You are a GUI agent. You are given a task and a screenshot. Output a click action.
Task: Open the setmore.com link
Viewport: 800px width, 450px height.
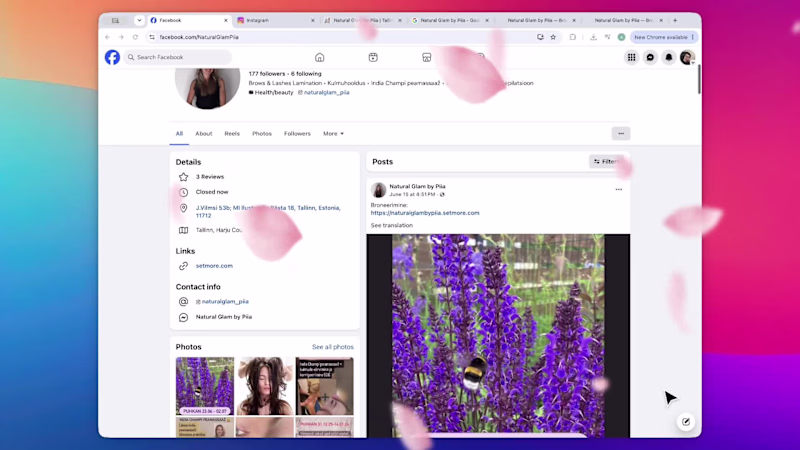tap(214, 266)
